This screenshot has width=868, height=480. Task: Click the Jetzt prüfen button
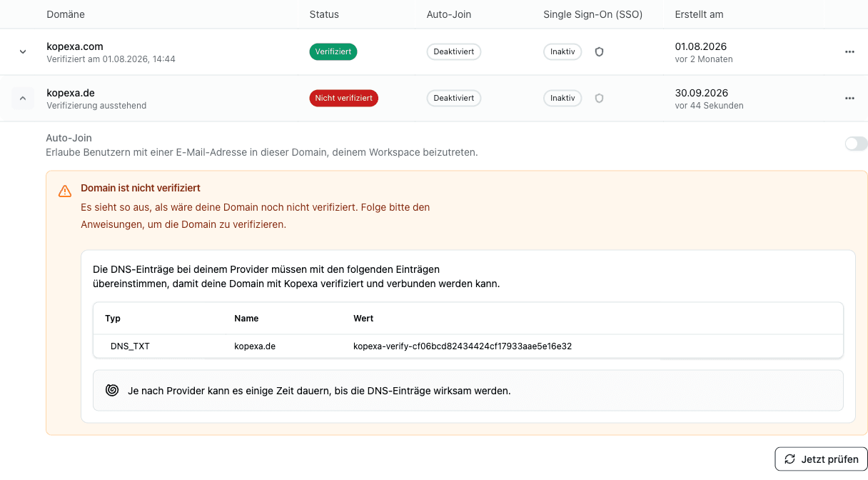(x=821, y=459)
